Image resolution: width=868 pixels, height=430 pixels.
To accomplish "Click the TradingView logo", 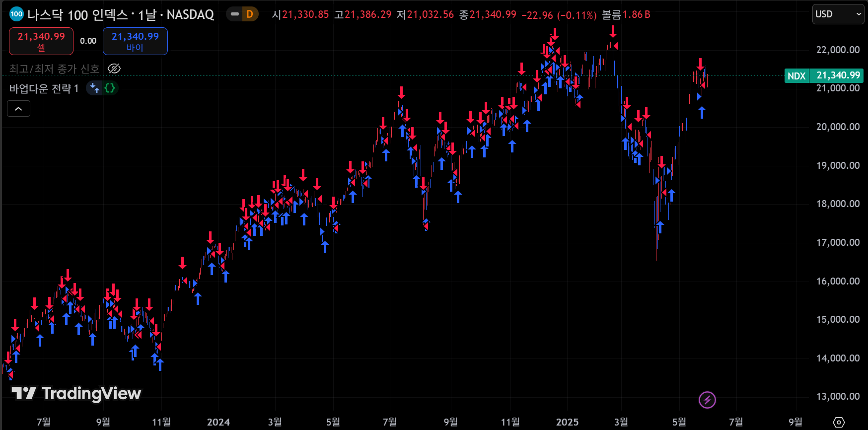I will pos(76,394).
